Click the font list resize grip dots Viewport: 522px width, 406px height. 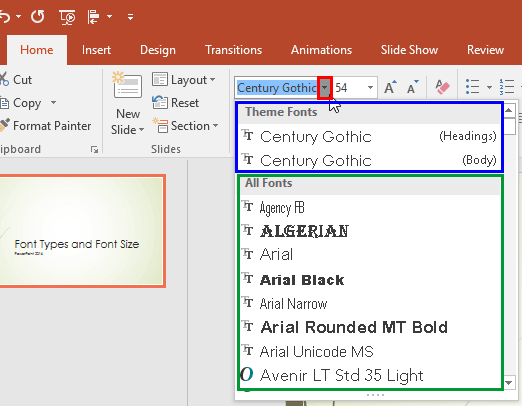click(375, 395)
